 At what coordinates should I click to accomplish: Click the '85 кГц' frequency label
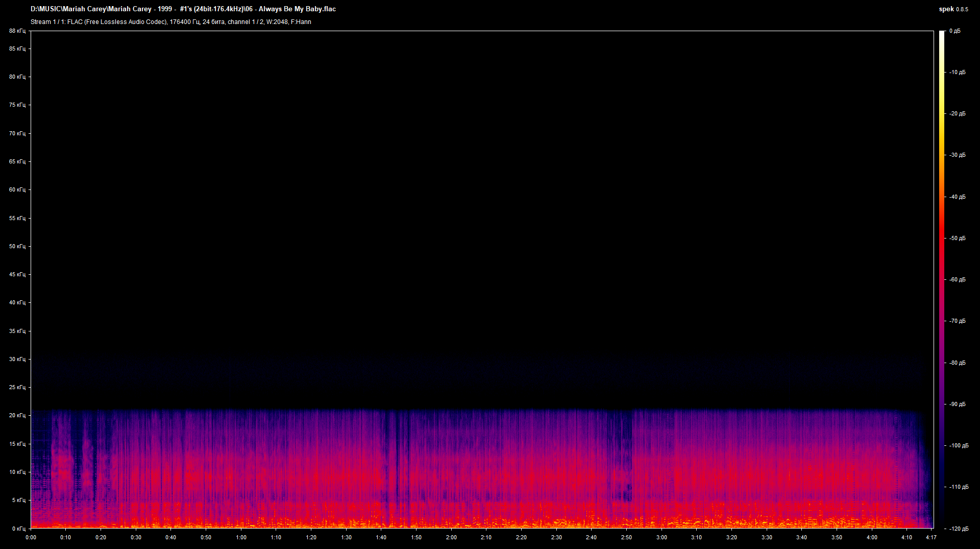(x=17, y=49)
